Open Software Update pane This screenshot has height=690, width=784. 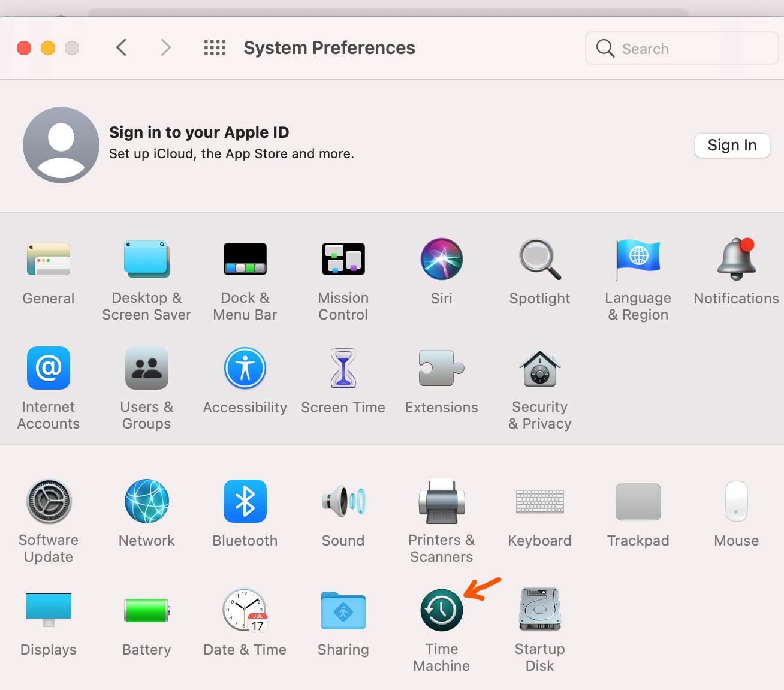click(49, 501)
